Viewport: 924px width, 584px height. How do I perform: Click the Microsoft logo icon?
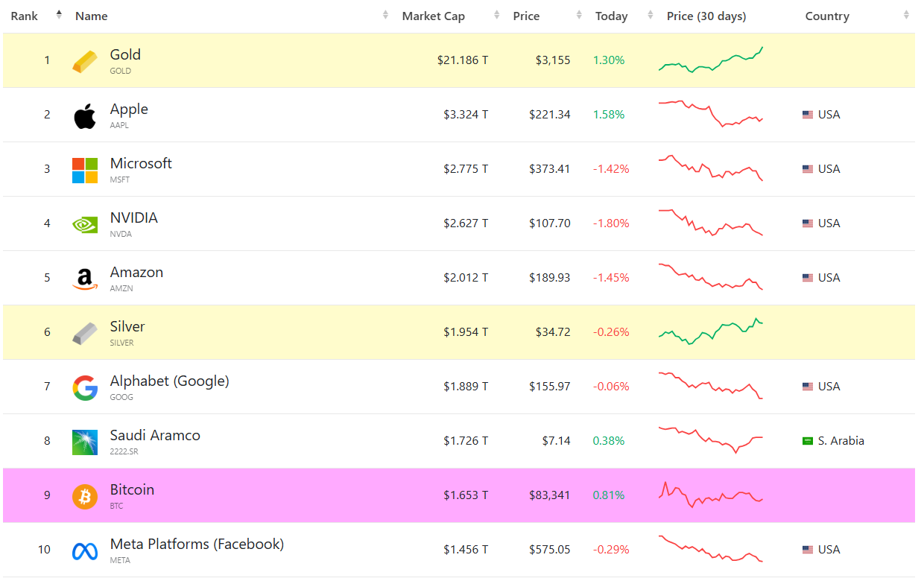pos(85,171)
